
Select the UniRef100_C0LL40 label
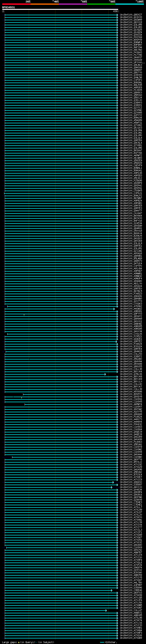pyautogui.click(x=131, y=384)
